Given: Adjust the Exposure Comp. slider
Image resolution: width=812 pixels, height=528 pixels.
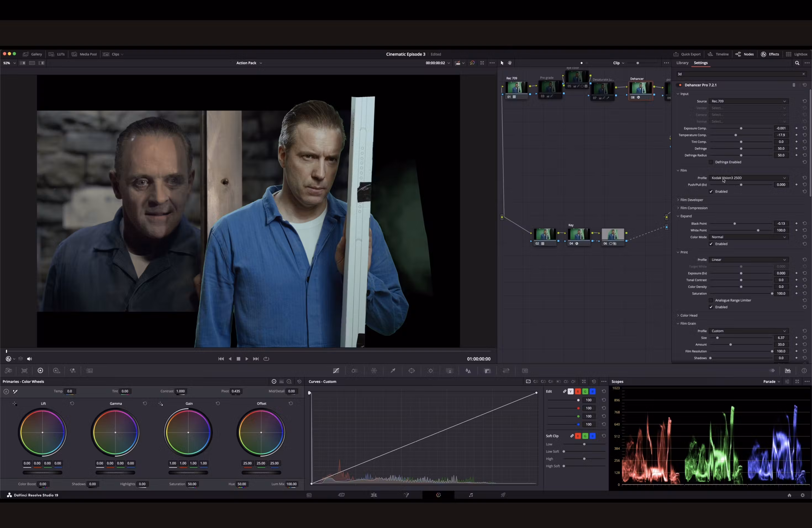Looking at the screenshot, I should point(741,128).
